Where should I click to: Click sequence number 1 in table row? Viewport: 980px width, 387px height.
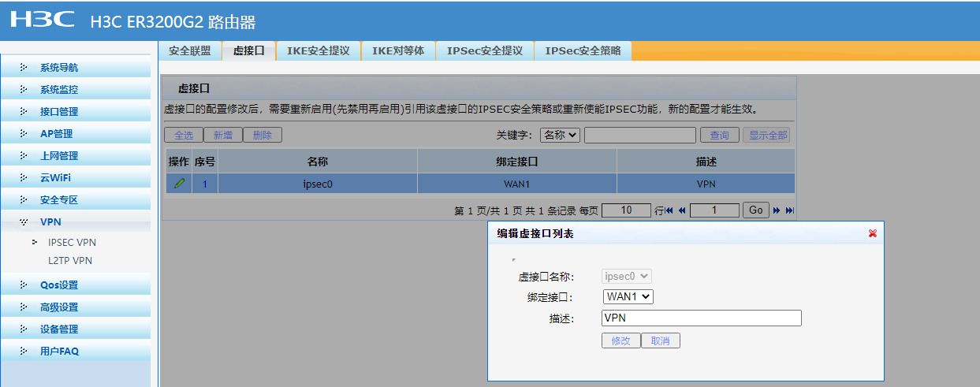tap(205, 184)
